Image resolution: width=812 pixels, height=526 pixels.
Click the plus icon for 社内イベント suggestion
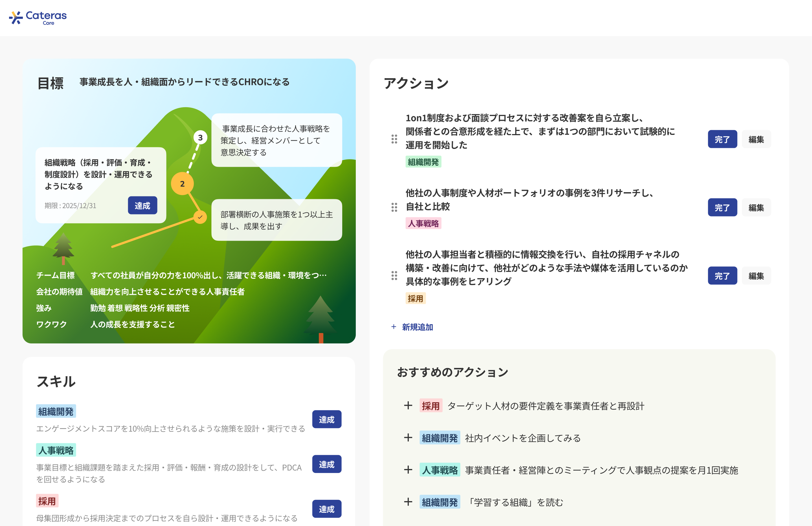(x=408, y=438)
